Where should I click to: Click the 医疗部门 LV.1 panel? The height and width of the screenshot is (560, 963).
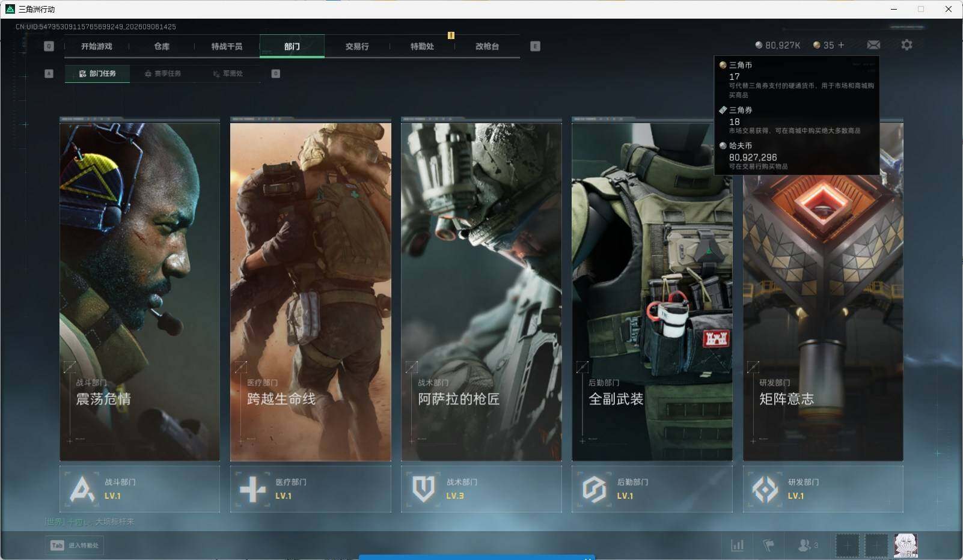coord(311,489)
